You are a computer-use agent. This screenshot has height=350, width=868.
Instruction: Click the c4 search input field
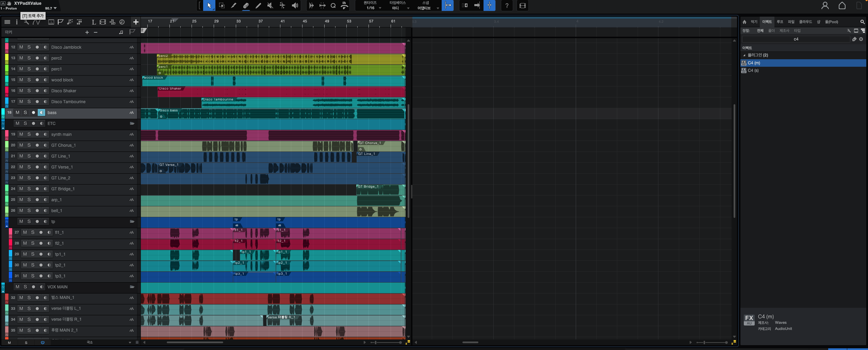796,39
